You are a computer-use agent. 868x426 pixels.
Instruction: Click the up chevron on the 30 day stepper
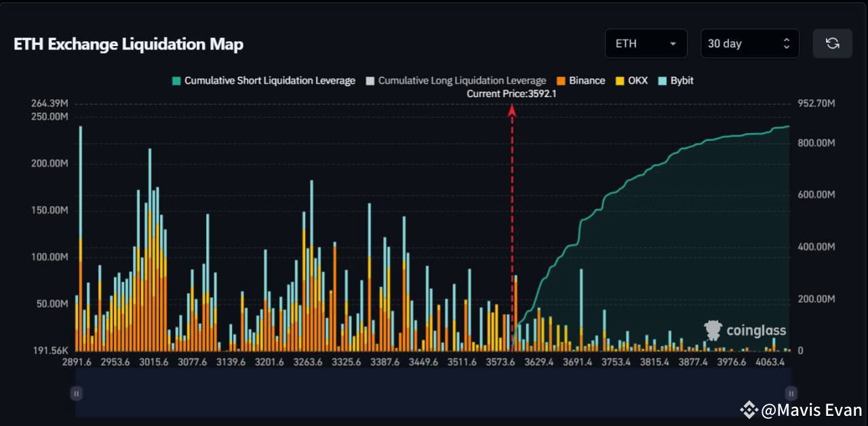[786, 39]
